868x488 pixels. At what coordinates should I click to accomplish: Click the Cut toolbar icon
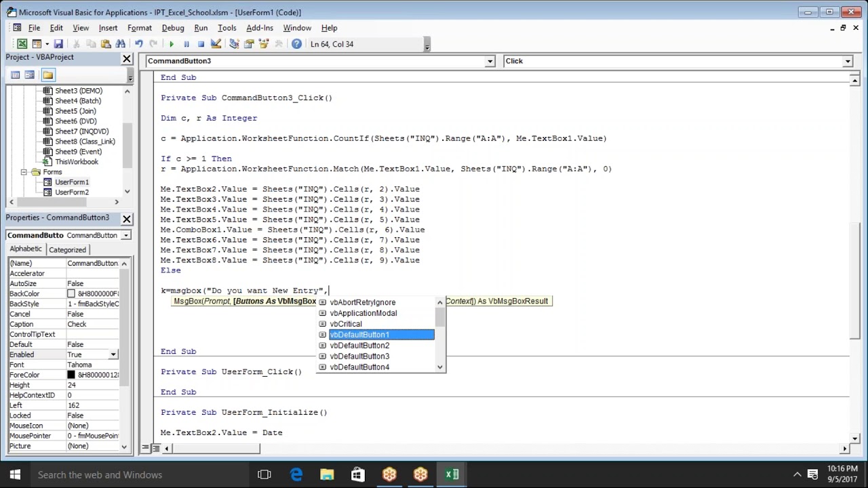(77, 44)
